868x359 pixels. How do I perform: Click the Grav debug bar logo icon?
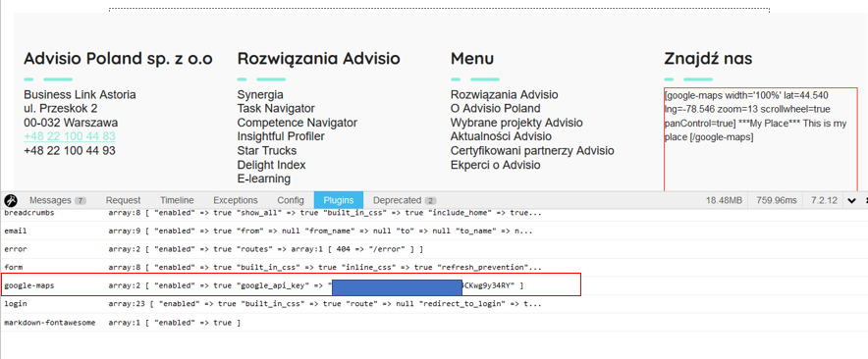[11, 200]
